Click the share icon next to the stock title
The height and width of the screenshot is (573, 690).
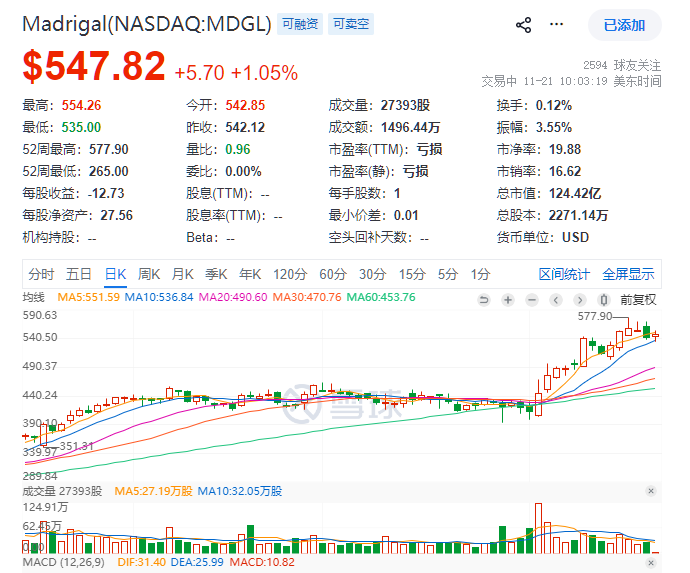(x=523, y=25)
